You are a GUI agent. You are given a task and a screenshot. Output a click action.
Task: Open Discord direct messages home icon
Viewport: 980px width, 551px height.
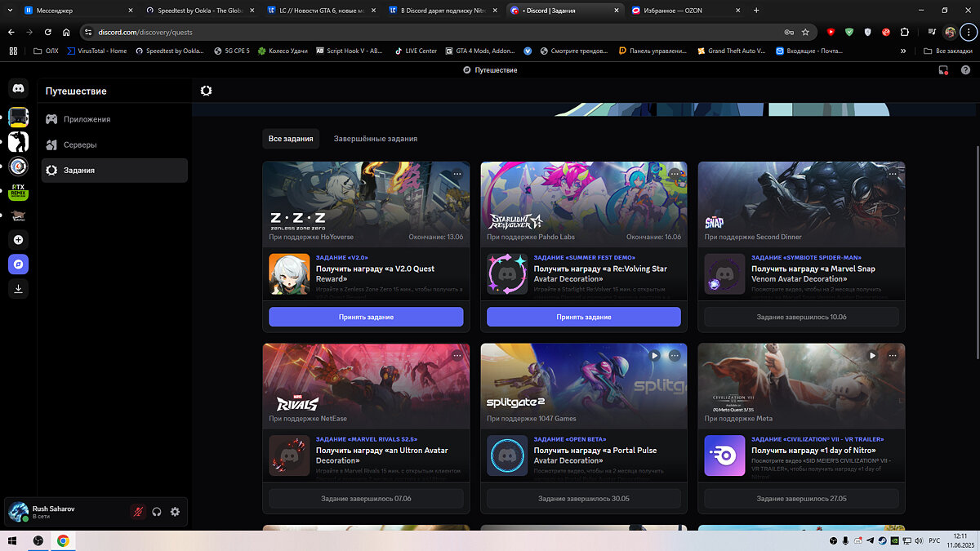pos(18,88)
